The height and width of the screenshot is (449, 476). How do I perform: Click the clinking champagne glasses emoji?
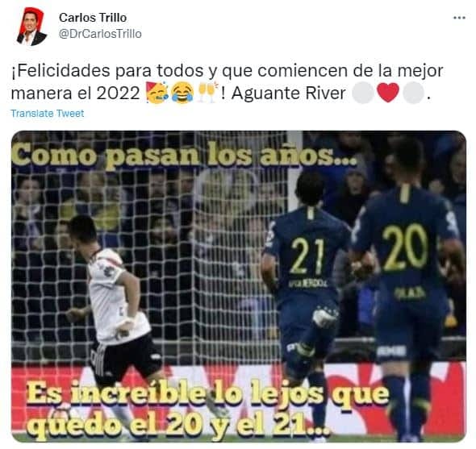click(208, 92)
